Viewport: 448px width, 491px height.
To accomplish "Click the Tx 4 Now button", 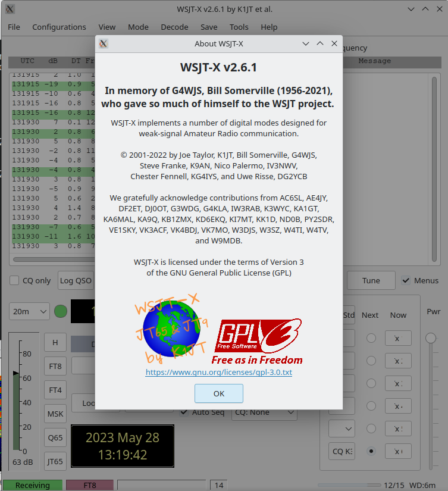I will coord(398,406).
